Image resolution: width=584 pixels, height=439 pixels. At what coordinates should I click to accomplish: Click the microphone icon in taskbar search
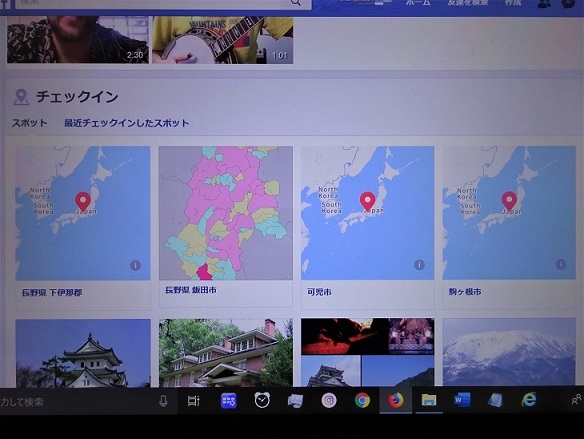click(163, 401)
